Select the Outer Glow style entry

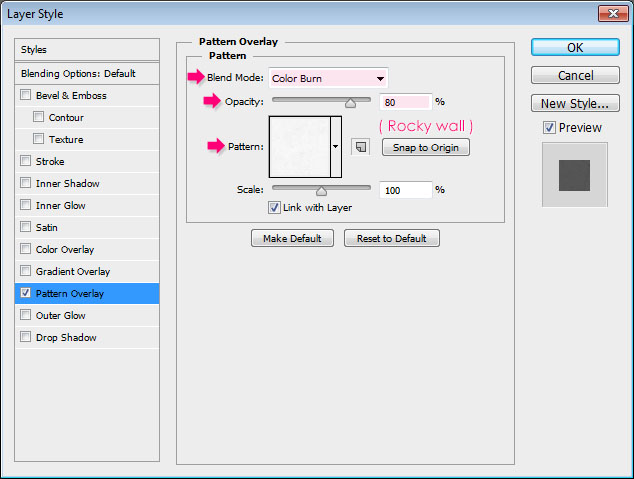click(87, 315)
